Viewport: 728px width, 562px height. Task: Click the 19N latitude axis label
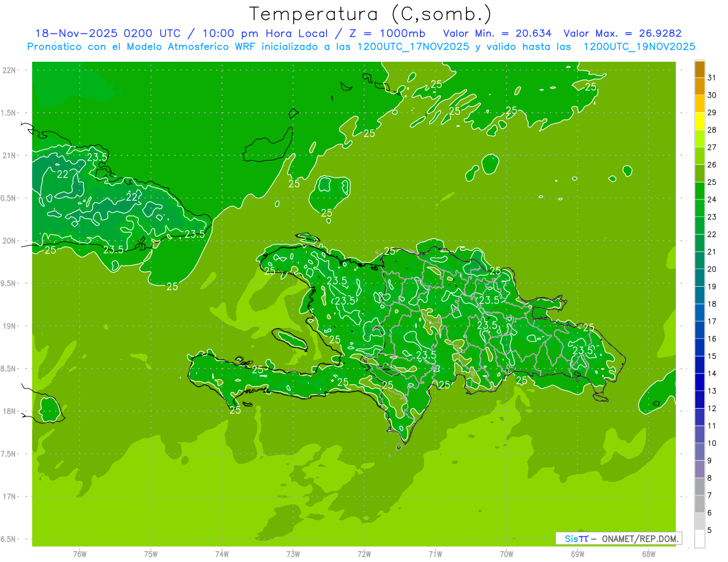(10, 326)
